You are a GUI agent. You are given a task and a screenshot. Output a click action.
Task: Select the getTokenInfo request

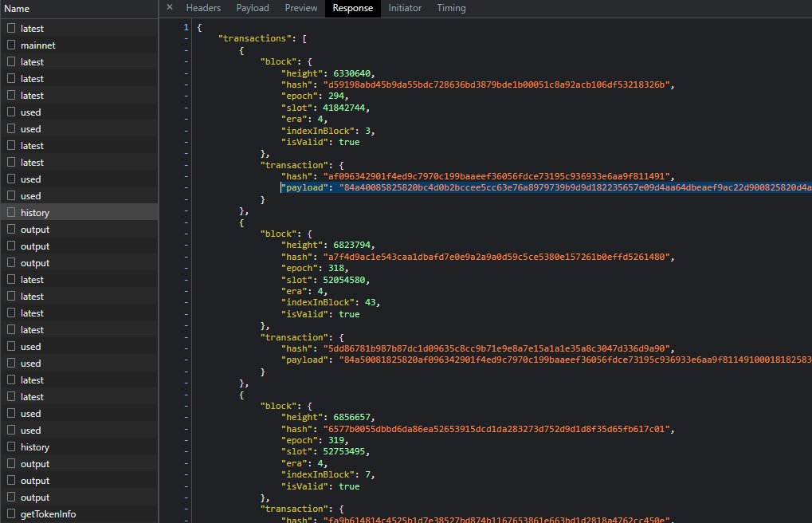tap(79, 514)
